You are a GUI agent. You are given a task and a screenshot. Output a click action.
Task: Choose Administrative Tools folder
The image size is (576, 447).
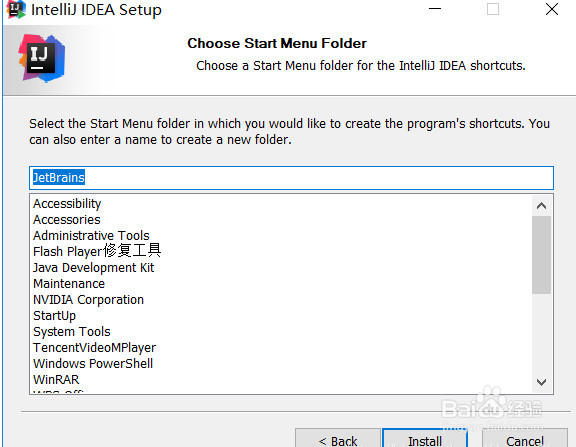(x=91, y=235)
